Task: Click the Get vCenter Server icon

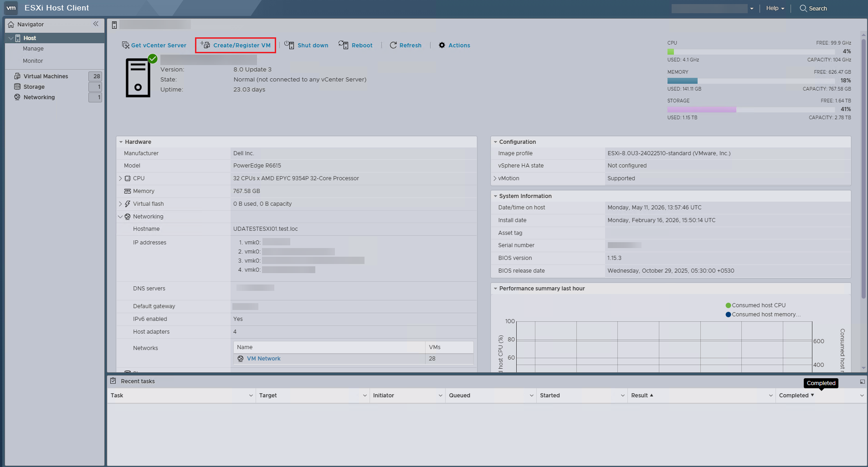Action: point(126,45)
